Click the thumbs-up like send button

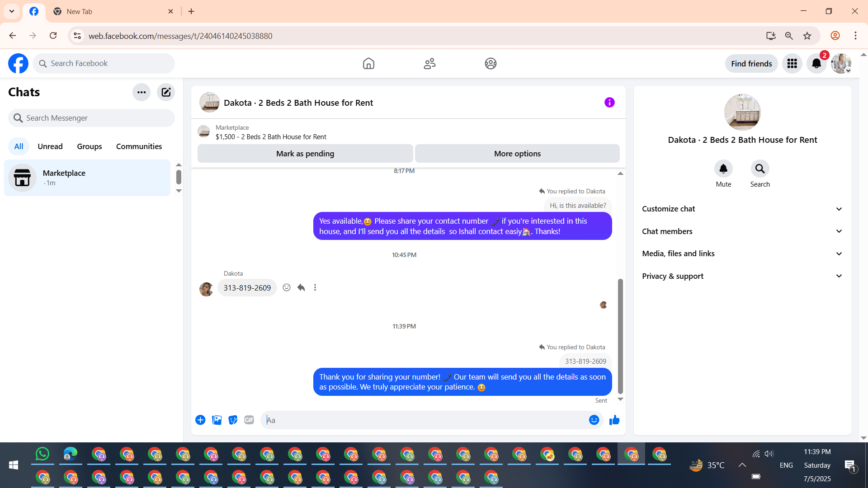coord(614,420)
